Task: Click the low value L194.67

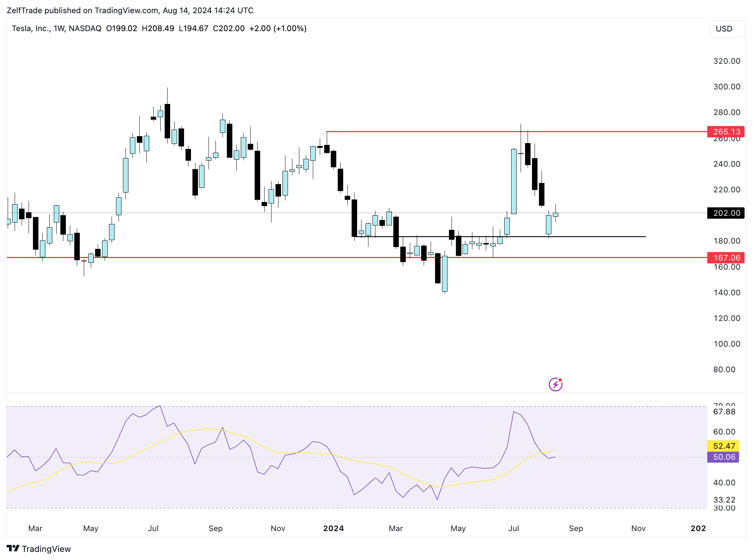Action: (193, 29)
